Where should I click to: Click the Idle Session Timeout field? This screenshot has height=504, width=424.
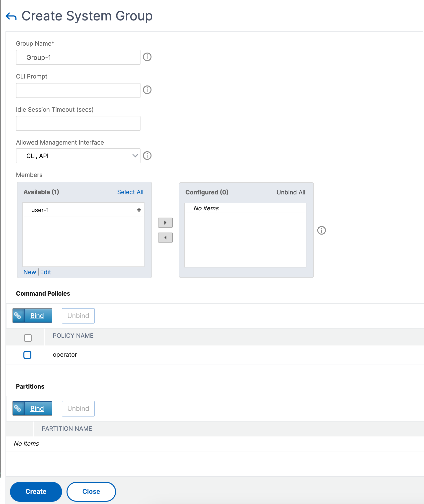[78, 123]
